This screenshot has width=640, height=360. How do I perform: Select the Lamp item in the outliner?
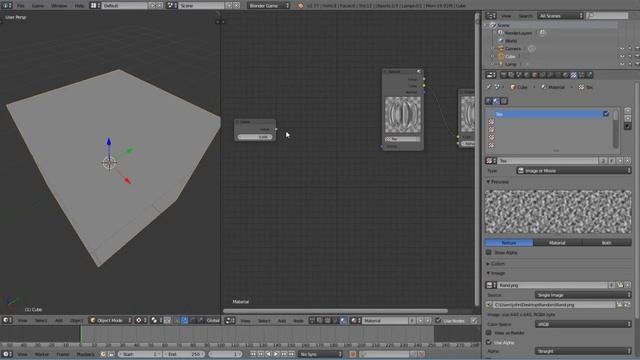point(511,64)
